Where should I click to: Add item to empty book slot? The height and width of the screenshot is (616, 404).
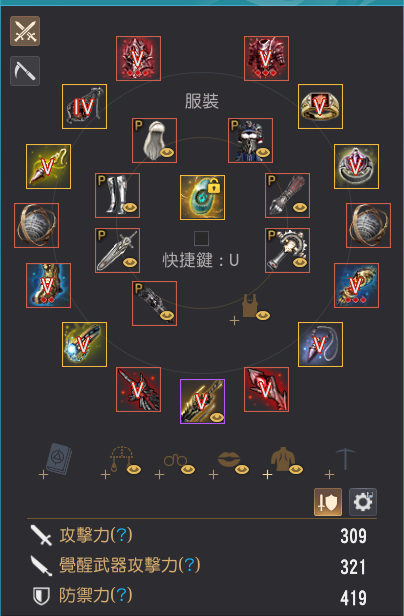coord(56,461)
